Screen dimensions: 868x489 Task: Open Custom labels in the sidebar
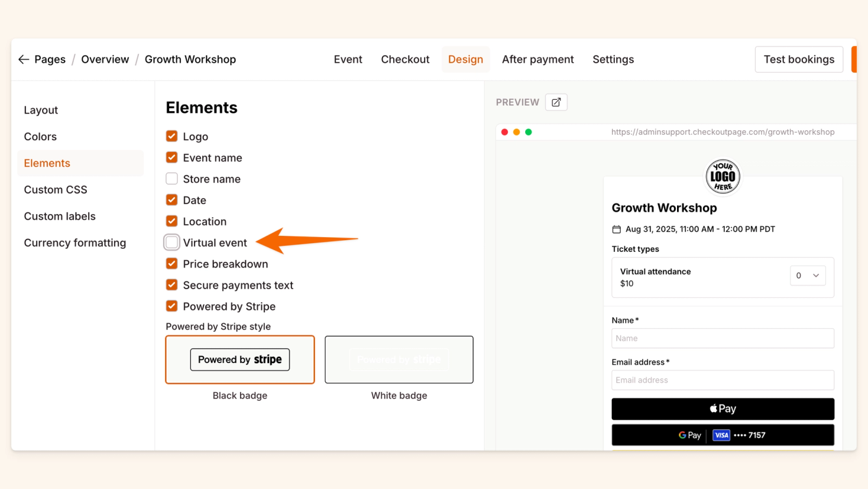click(81, 217)
